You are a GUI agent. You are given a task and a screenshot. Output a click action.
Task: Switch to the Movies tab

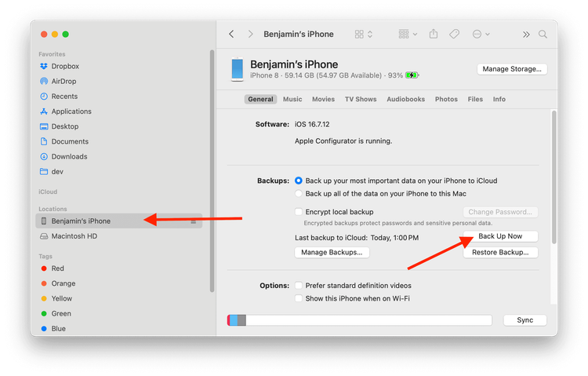(323, 99)
